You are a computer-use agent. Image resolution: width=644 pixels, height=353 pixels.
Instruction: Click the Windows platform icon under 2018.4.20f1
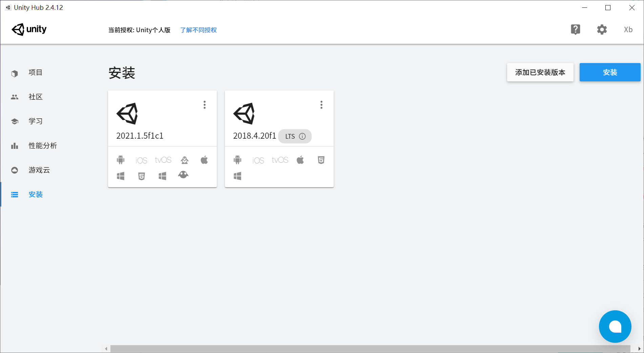click(x=237, y=176)
